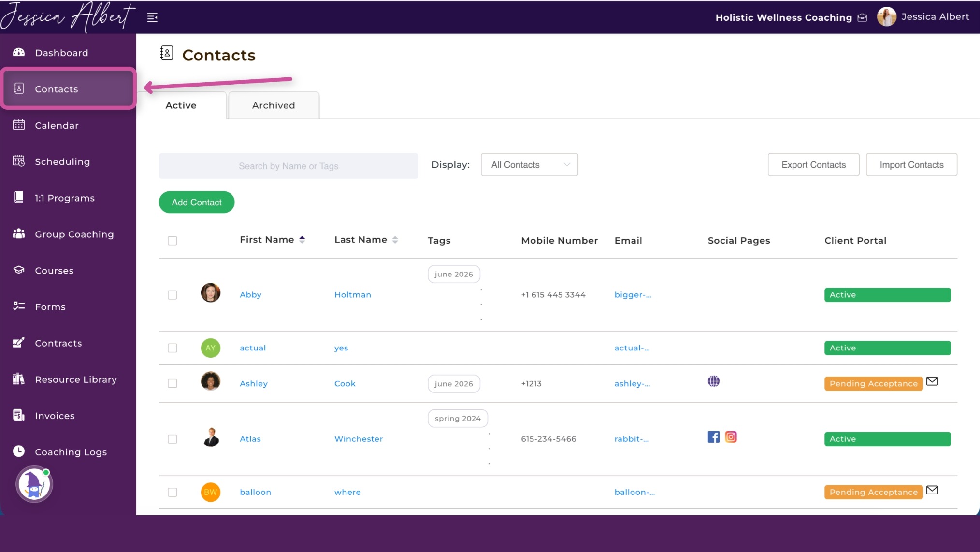This screenshot has width=980, height=552.
Task: Click the Add Contact button
Action: click(197, 203)
